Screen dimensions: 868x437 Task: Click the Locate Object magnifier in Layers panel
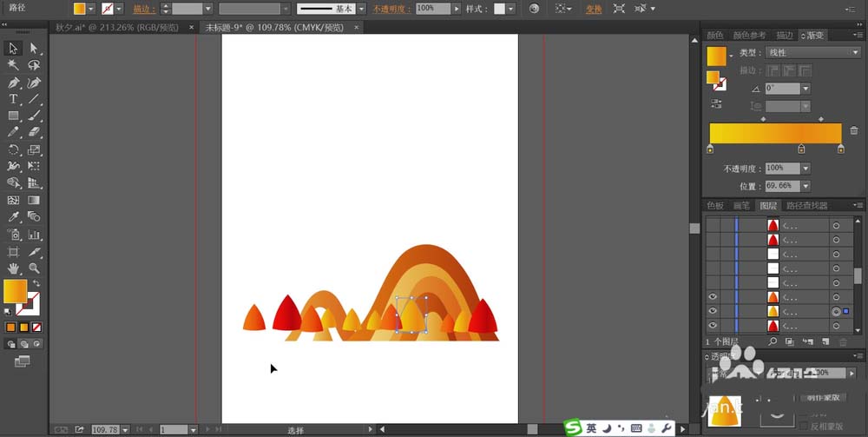[773, 342]
